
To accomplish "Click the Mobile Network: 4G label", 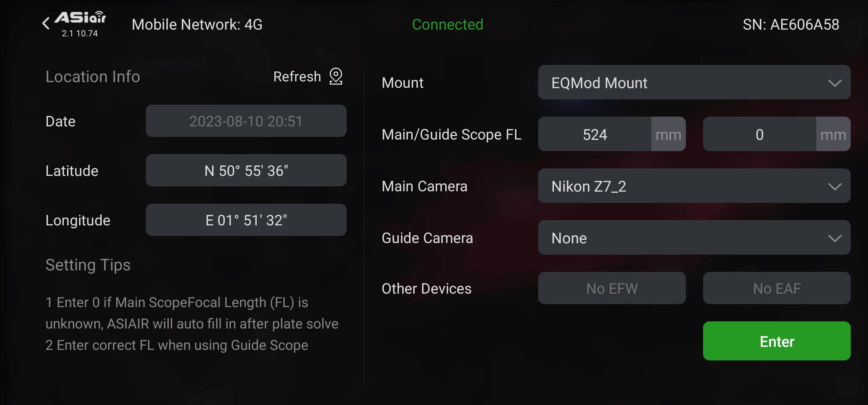I will pos(197,25).
